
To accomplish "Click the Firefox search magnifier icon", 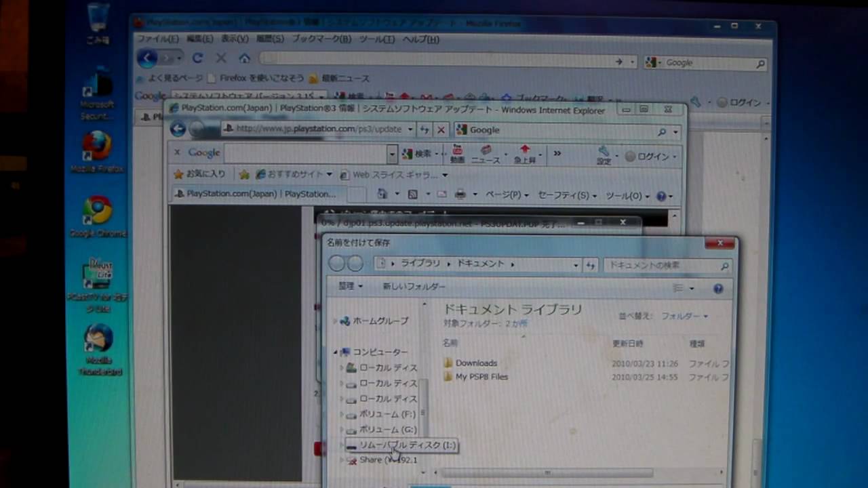I will [760, 64].
